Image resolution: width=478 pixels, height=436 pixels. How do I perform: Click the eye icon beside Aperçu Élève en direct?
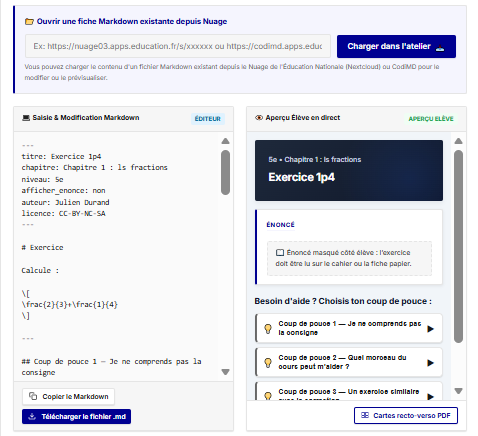tap(259, 118)
